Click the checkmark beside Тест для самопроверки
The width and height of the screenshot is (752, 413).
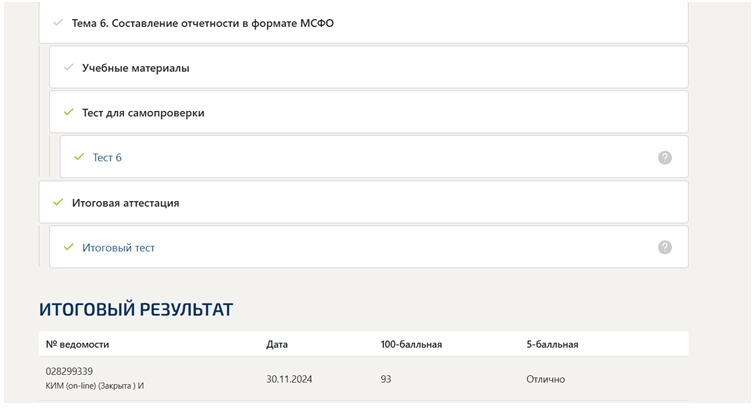pos(69,112)
